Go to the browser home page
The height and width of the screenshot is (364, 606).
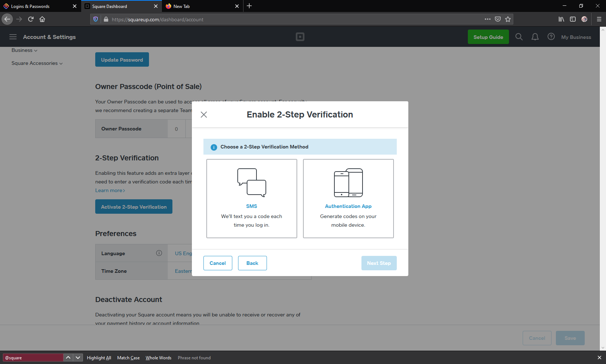(42, 19)
